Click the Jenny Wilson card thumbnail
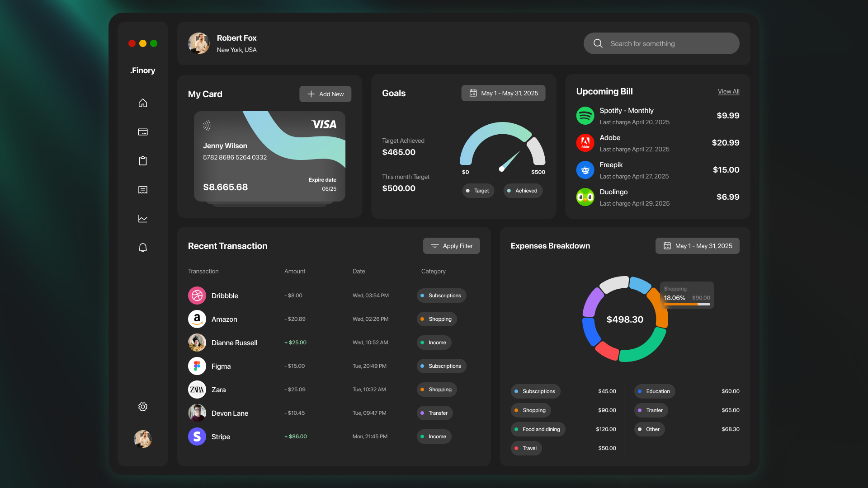 tap(269, 156)
